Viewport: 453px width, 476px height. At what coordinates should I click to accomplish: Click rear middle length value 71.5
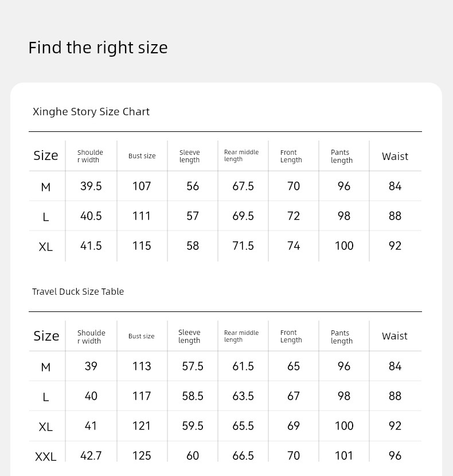(x=243, y=245)
